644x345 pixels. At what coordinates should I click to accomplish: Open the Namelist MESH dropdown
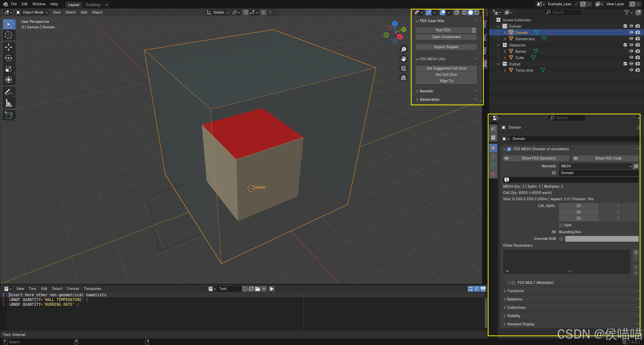pyautogui.click(x=595, y=166)
